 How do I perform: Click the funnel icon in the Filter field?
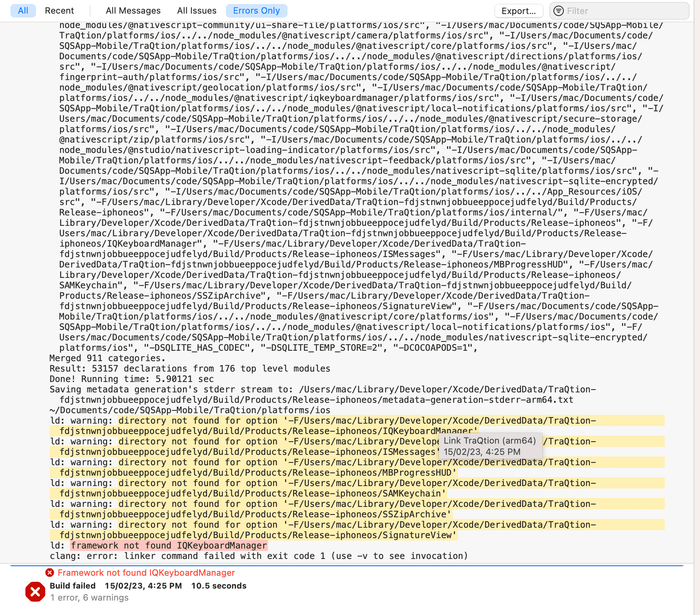click(x=558, y=11)
